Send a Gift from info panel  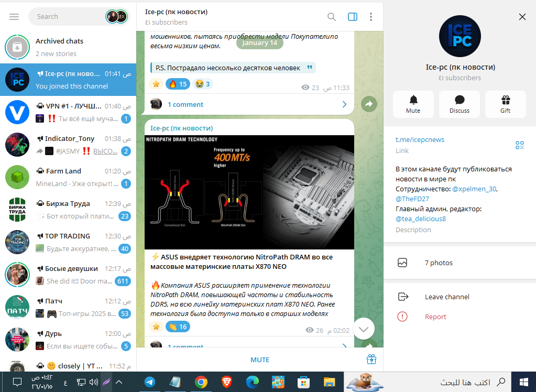pyautogui.click(x=505, y=104)
